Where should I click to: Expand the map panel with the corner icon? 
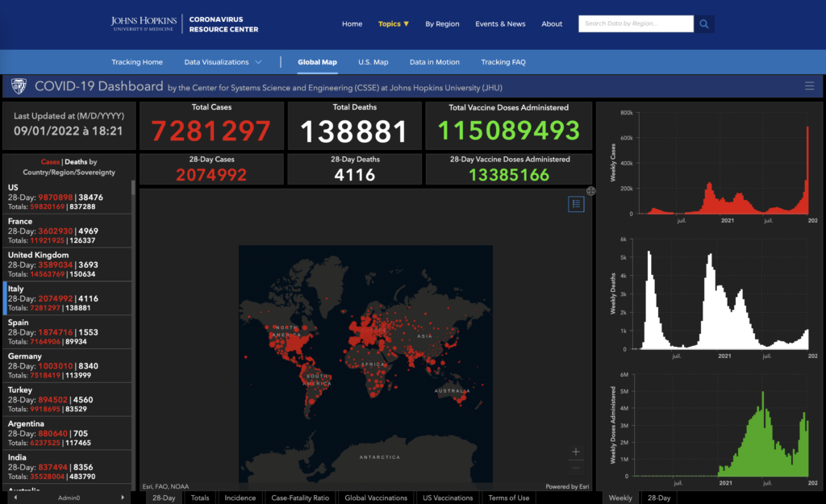(590, 191)
